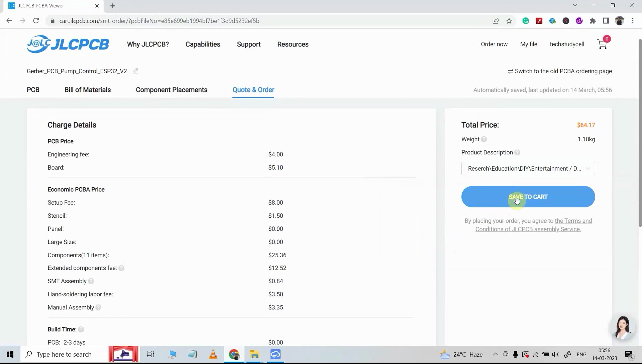Viewport: 642px width, 364px height.
Task: Click the SAVE TO CART button
Action: [528, 197]
